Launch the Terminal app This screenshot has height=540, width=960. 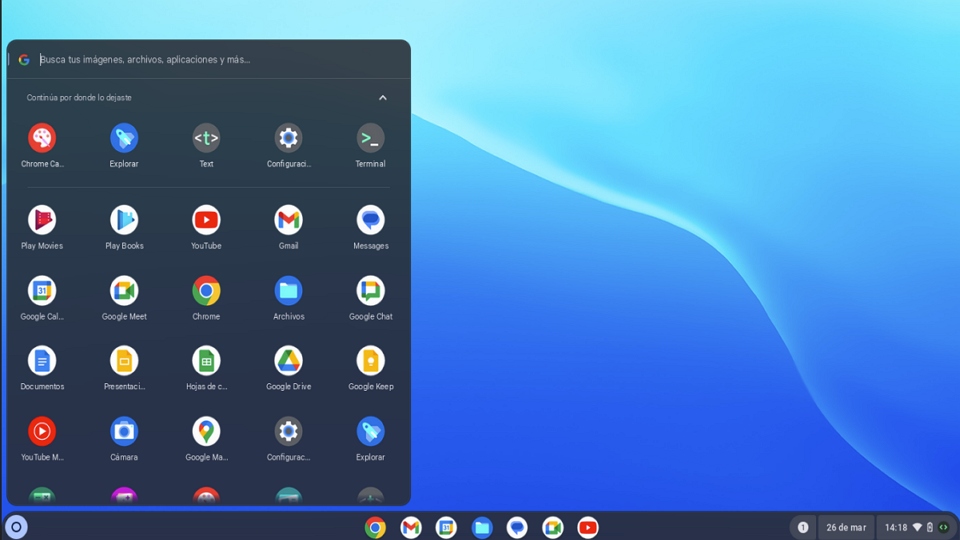click(x=370, y=138)
